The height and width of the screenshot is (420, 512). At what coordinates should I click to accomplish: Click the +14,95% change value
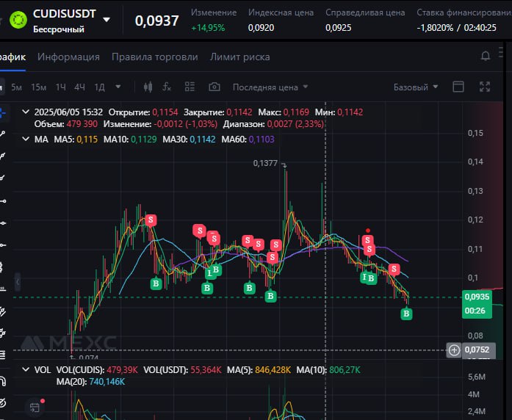click(208, 28)
